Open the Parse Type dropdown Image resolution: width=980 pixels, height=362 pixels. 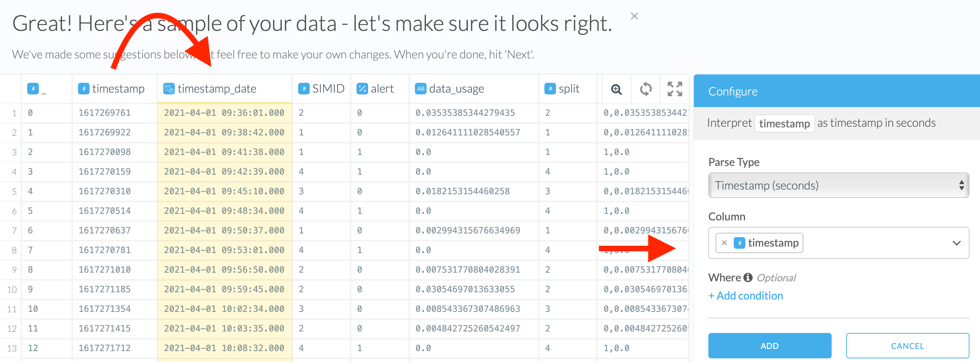click(838, 186)
